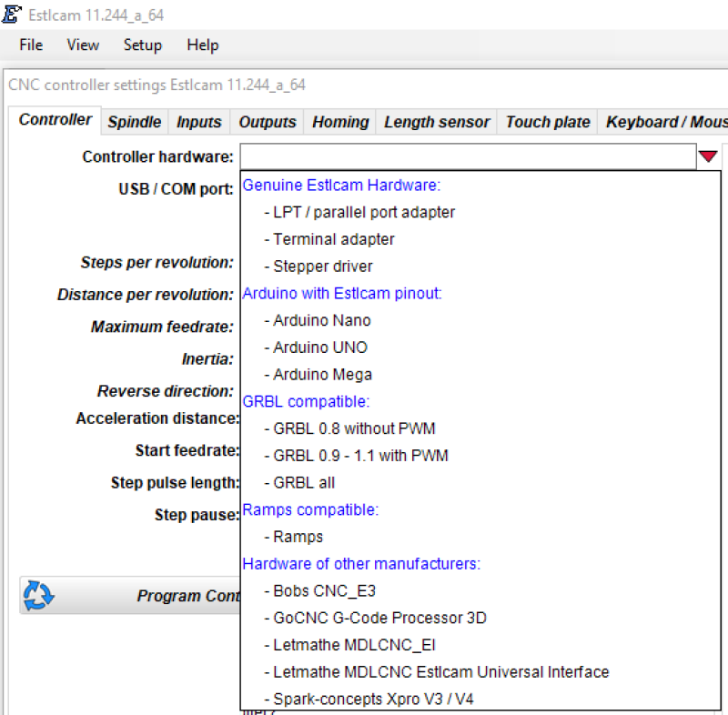The image size is (728, 715).
Task: Choose GRBL 0.9 - 1.1 with PWM
Action: pos(480,456)
